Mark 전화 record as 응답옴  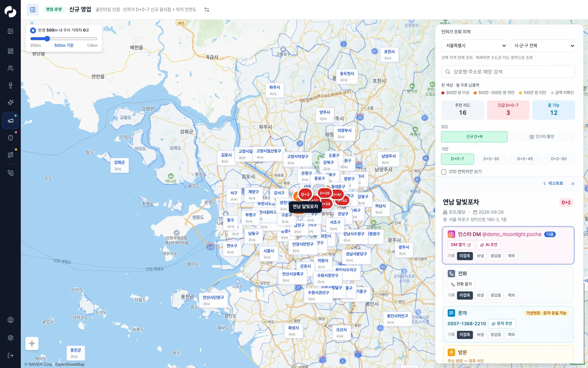[496, 295]
